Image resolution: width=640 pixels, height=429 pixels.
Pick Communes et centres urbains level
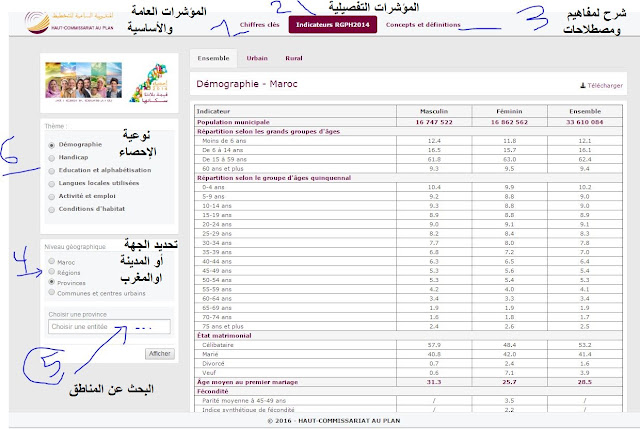[x=51, y=292]
